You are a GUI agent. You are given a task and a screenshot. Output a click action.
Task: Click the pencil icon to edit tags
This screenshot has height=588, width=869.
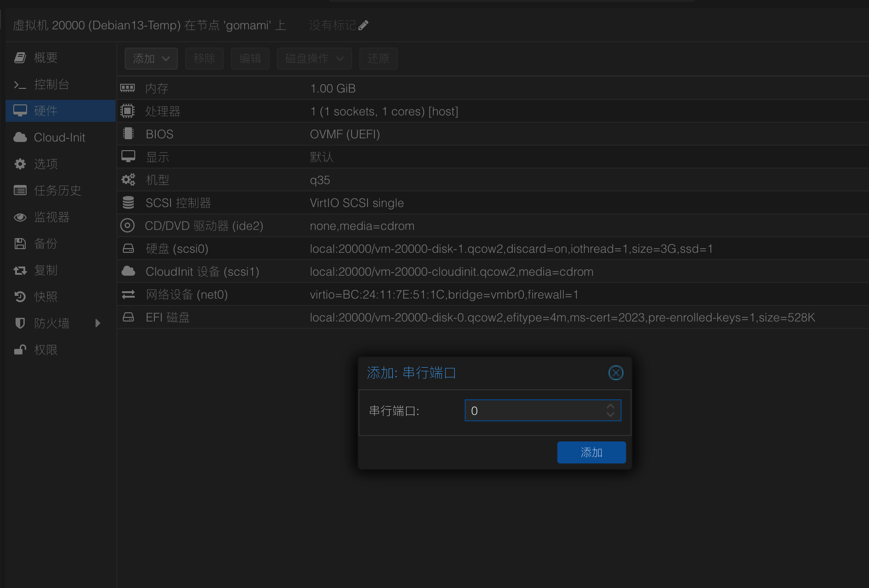coord(363,26)
